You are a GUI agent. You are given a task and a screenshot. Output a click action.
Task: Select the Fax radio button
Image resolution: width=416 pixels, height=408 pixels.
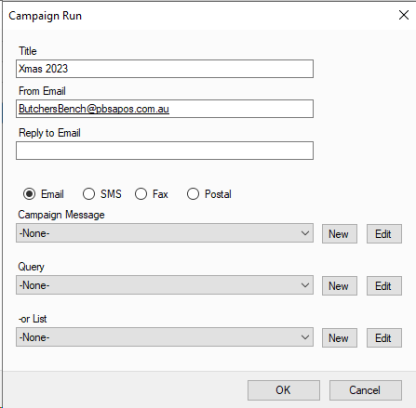pos(151,194)
